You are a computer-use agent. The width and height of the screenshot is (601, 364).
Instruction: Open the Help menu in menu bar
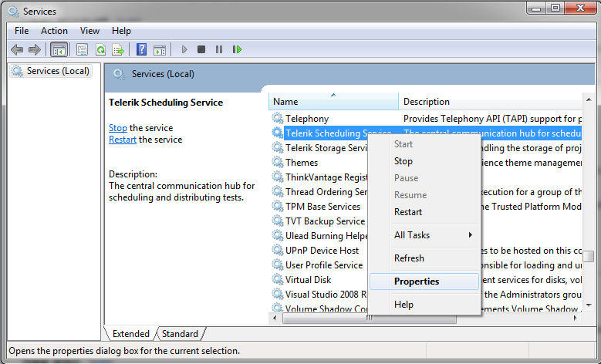(x=121, y=31)
